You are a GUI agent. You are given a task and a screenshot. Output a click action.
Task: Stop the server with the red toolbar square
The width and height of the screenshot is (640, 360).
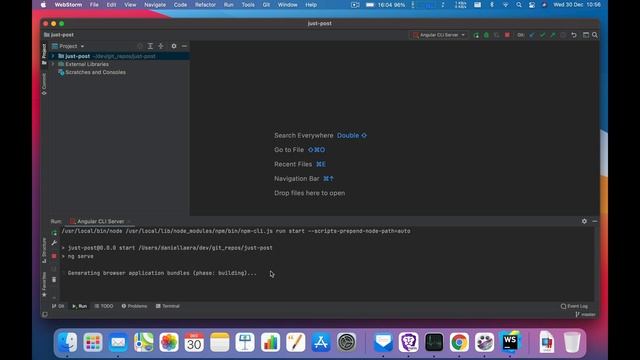coord(507,35)
